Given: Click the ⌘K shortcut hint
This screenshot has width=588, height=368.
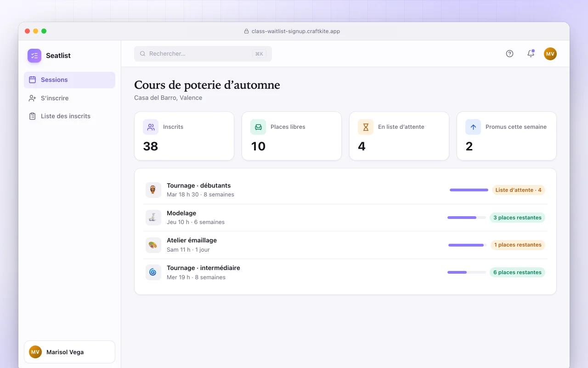Looking at the screenshot, I should (x=260, y=54).
